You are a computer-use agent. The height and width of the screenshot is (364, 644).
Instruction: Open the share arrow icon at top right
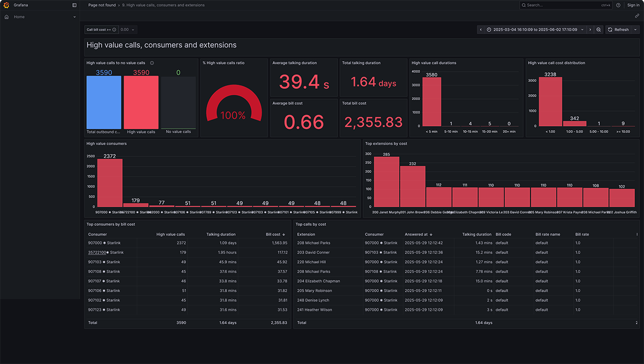636,16
